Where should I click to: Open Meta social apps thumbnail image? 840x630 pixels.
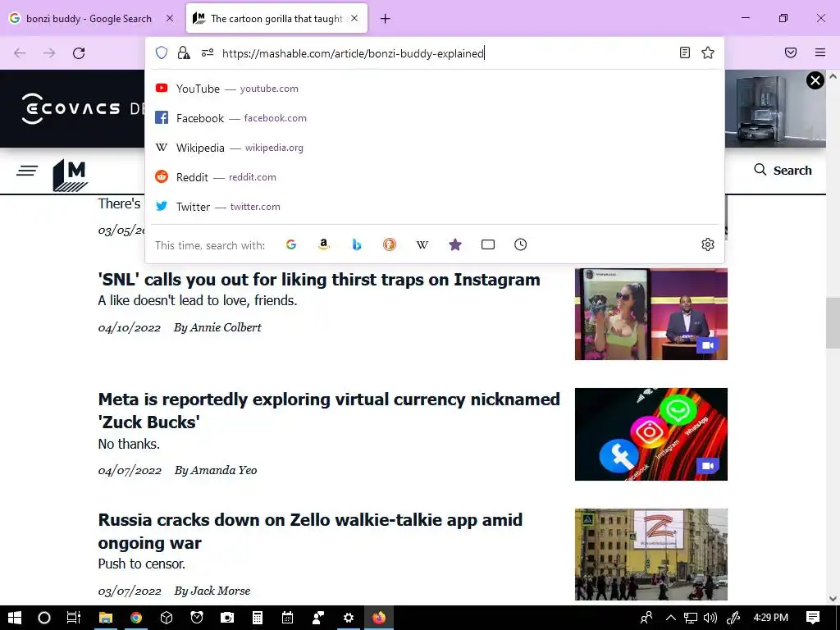click(651, 434)
